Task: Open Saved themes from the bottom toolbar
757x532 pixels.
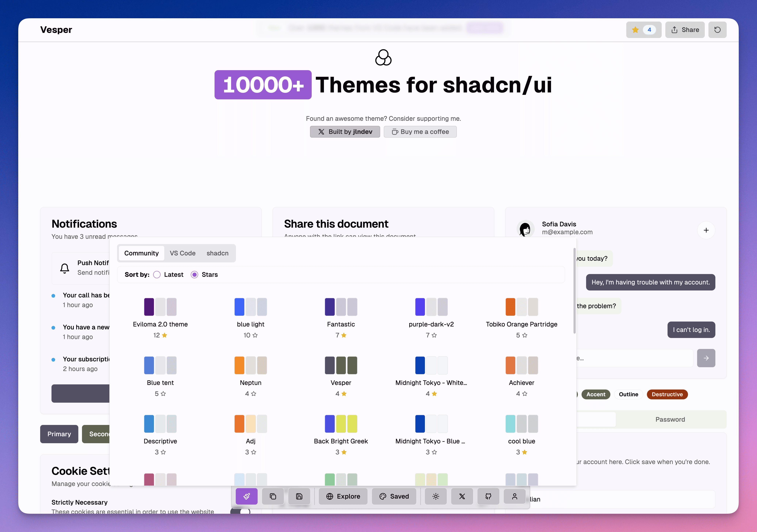Action: 394,496
